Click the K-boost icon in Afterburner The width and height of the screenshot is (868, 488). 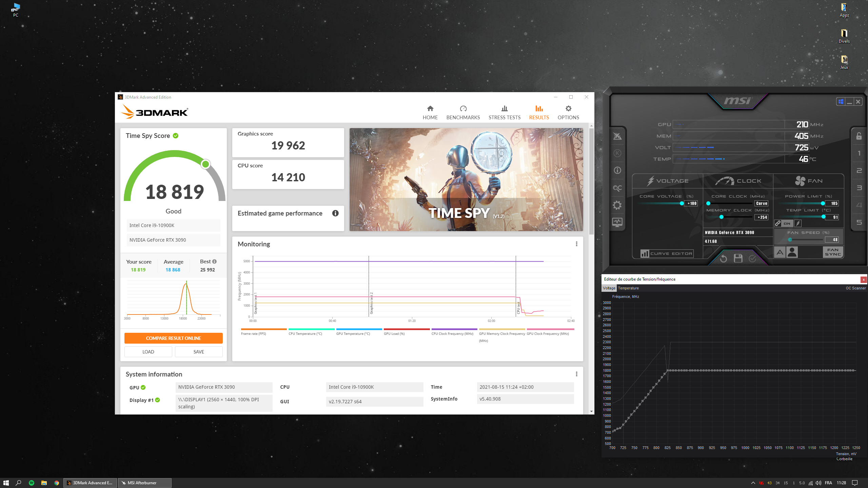click(617, 153)
